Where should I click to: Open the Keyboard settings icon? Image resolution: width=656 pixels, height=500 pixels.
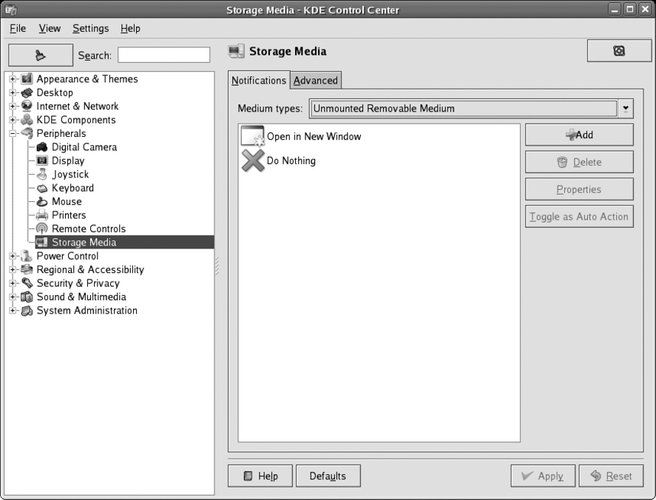(x=43, y=188)
